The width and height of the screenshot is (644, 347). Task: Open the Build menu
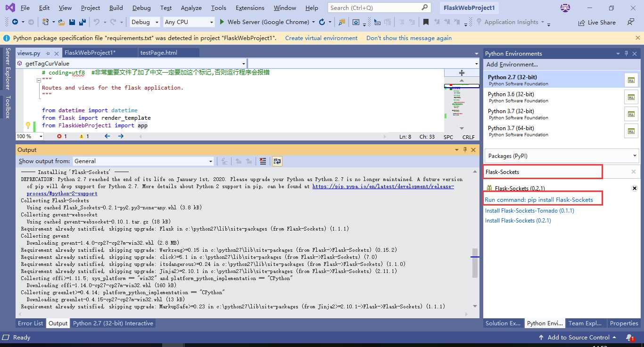116,8
